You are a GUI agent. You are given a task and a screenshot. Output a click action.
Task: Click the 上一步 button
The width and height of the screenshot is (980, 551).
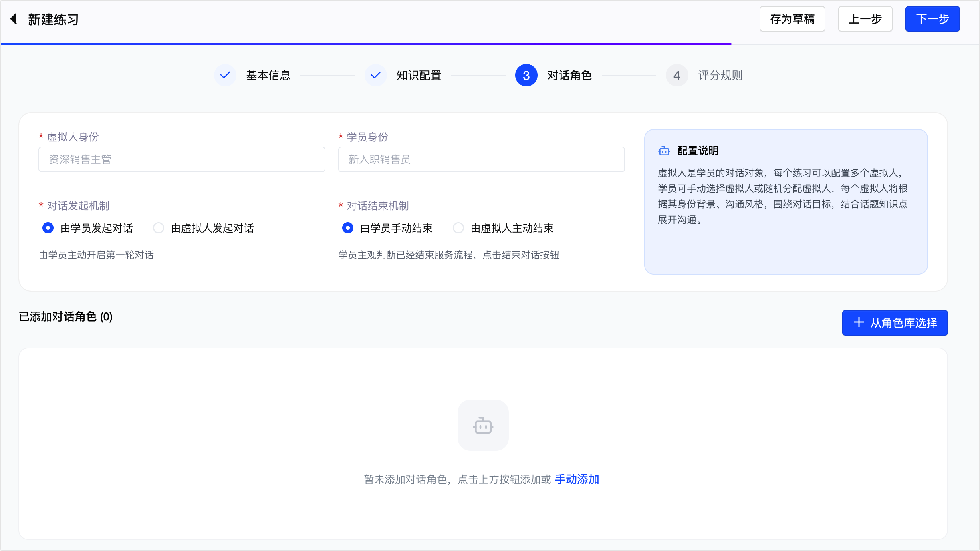(x=865, y=19)
